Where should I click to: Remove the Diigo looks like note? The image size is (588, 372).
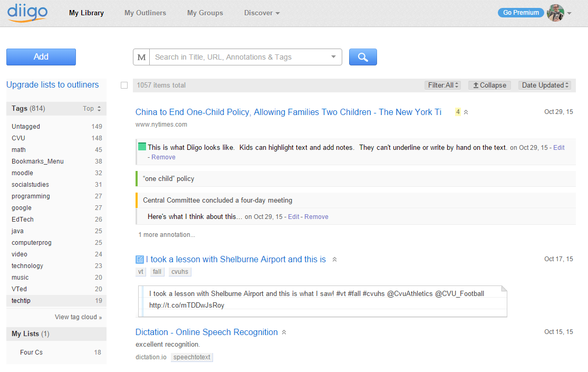click(163, 157)
